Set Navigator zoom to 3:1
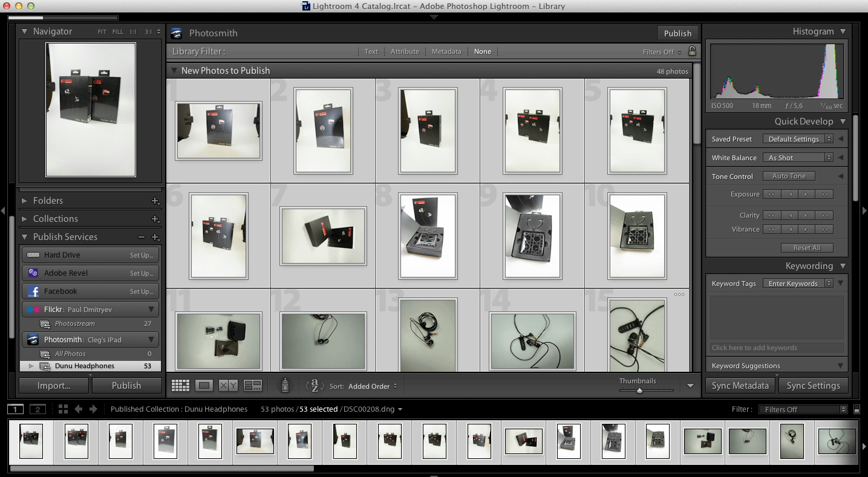The image size is (868, 477). (148, 32)
